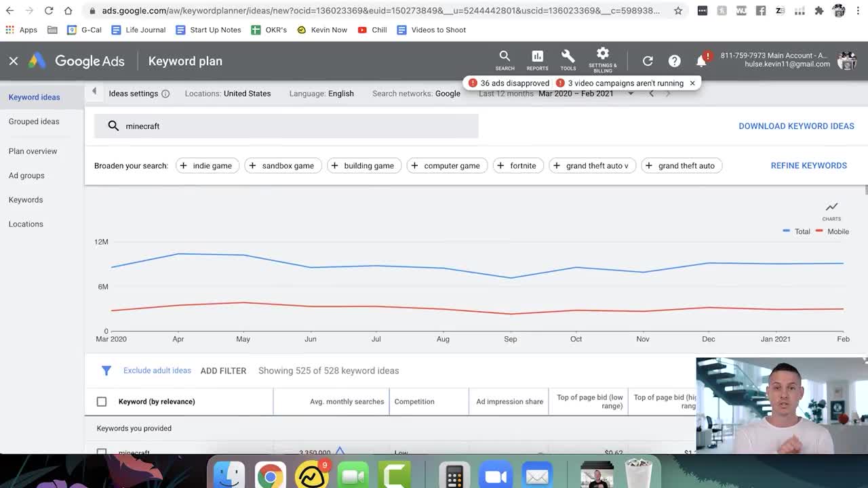Add 'grand theft auto v' suggestion chip
Image resolution: width=868 pixels, height=488 pixels.
tap(593, 165)
